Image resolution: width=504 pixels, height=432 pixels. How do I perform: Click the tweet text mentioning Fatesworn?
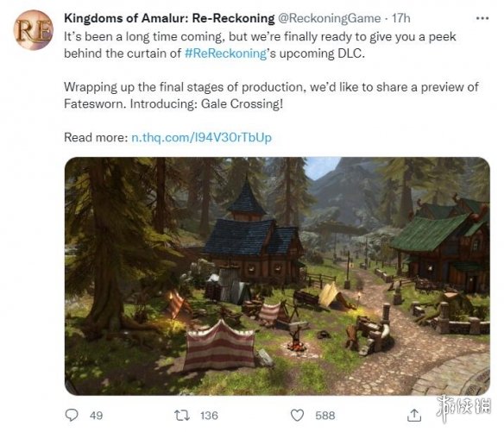point(271,96)
